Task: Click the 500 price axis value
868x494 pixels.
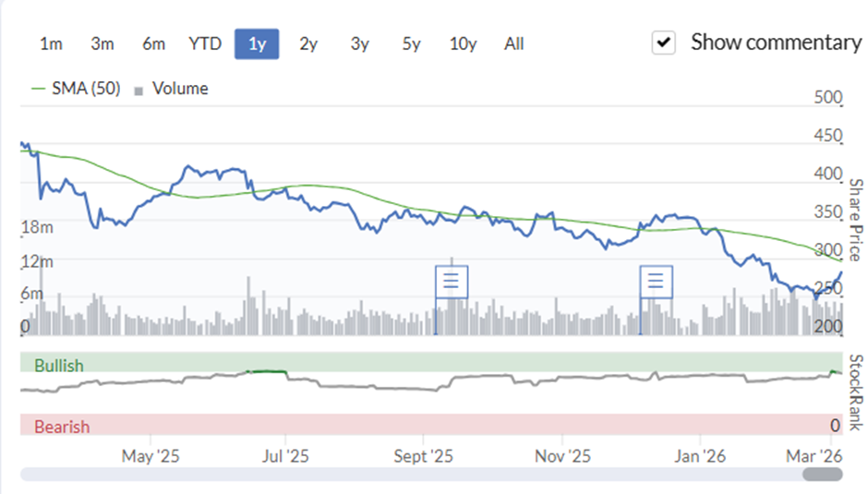Action: 828,97
